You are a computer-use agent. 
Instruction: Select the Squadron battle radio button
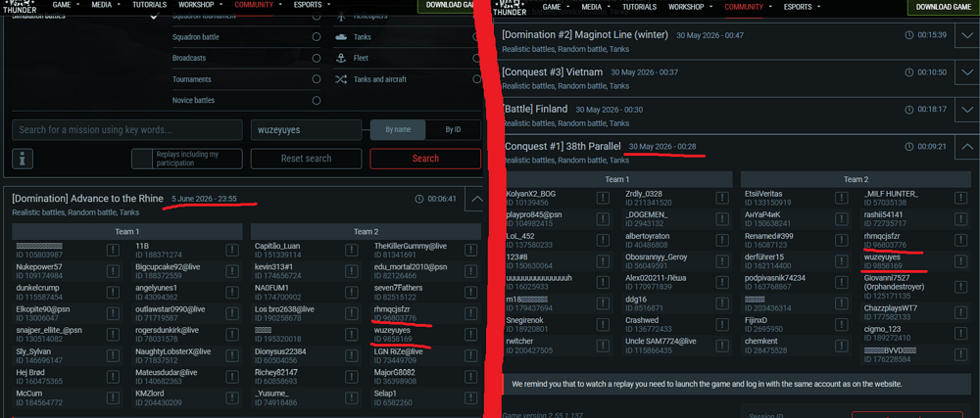click(317, 37)
